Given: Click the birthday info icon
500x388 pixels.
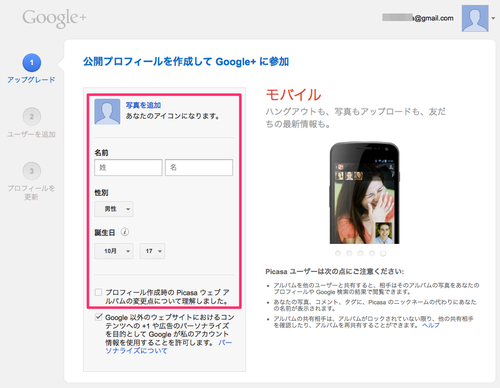Looking at the screenshot, I should [125, 232].
